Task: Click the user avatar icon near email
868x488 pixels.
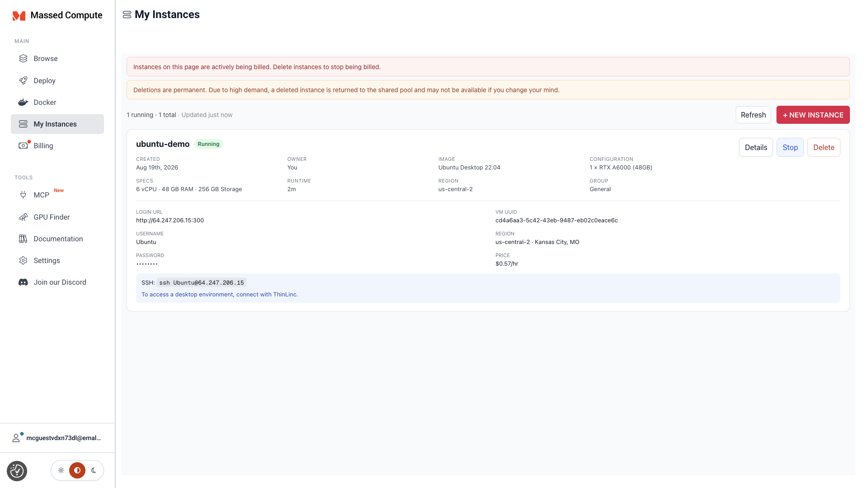Action: coord(16,438)
